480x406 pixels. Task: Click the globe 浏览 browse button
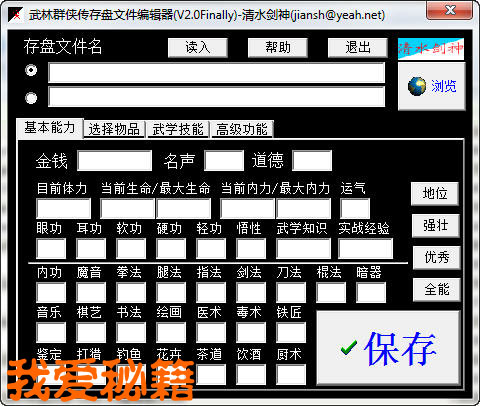point(432,86)
